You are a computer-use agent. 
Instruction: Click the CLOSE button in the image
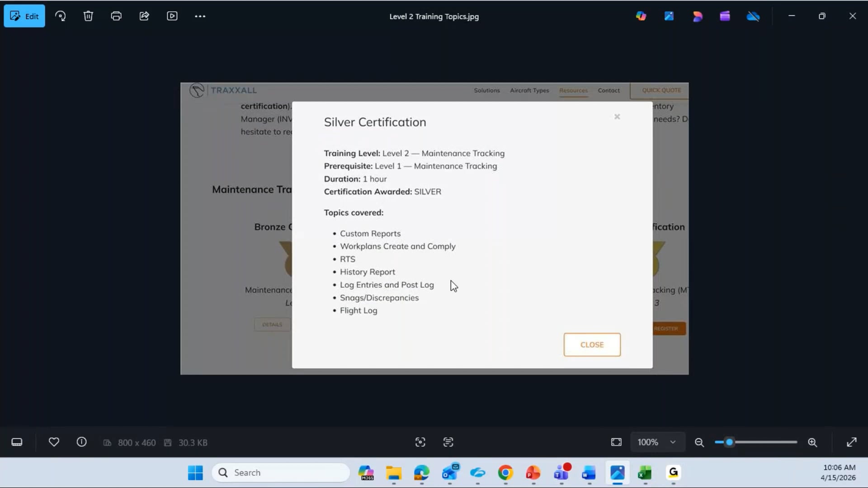pos(592,345)
